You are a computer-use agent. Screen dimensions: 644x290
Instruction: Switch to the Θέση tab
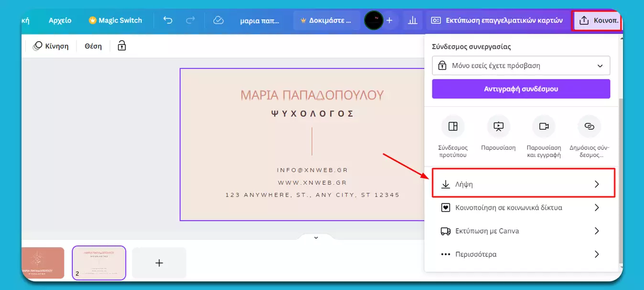tap(92, 45)
